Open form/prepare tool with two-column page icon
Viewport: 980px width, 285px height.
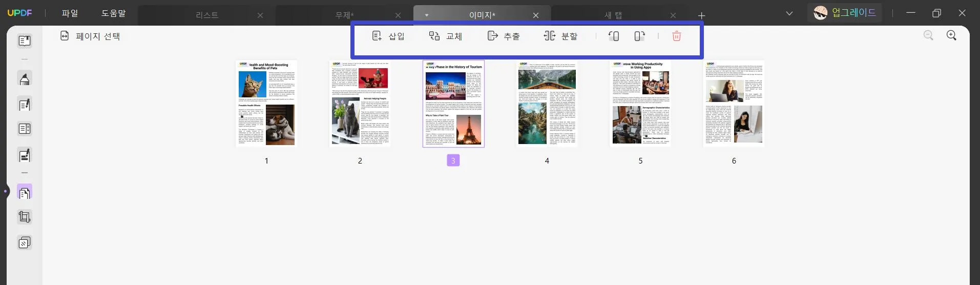(x=24, y=129)
